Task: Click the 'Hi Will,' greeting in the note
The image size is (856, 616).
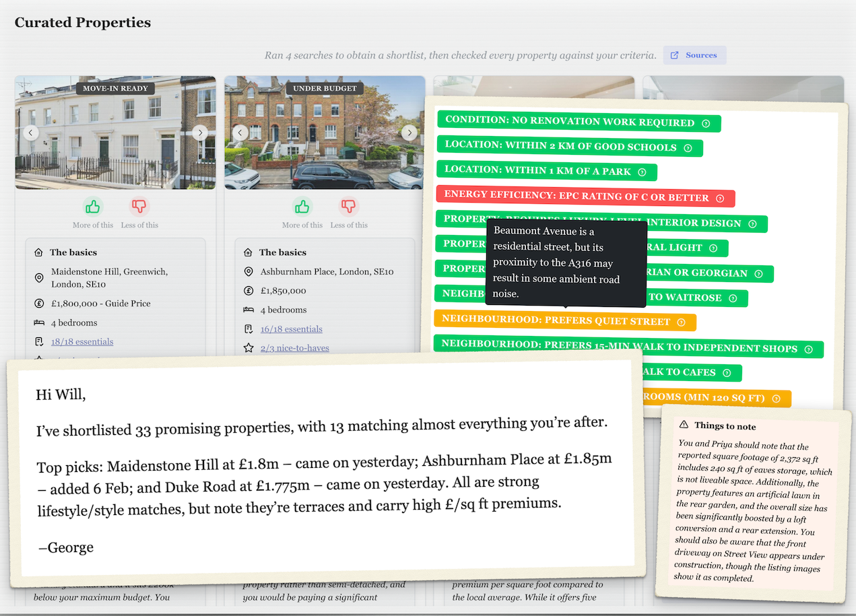Action: [x=61, y=395]
